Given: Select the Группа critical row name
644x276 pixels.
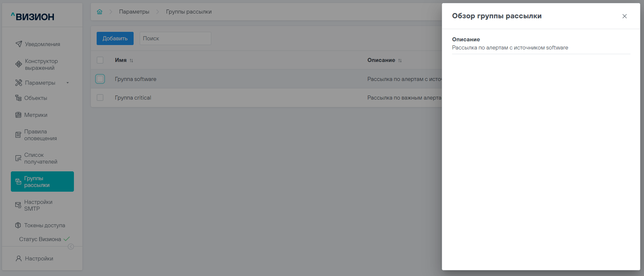Looking at the screenshot, I should coord(133,98).
